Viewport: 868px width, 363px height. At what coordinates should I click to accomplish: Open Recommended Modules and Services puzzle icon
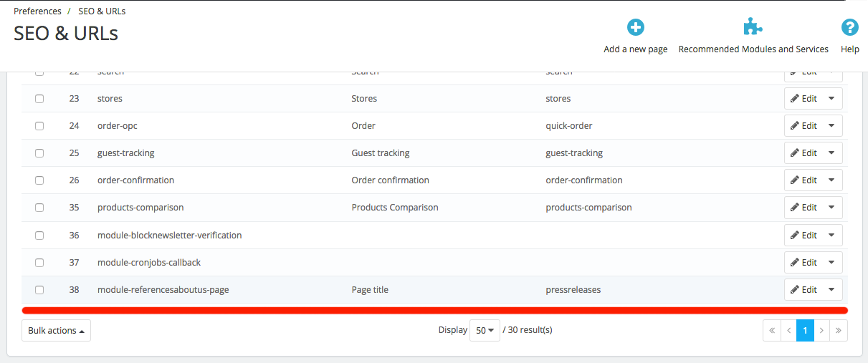point(753,27)
